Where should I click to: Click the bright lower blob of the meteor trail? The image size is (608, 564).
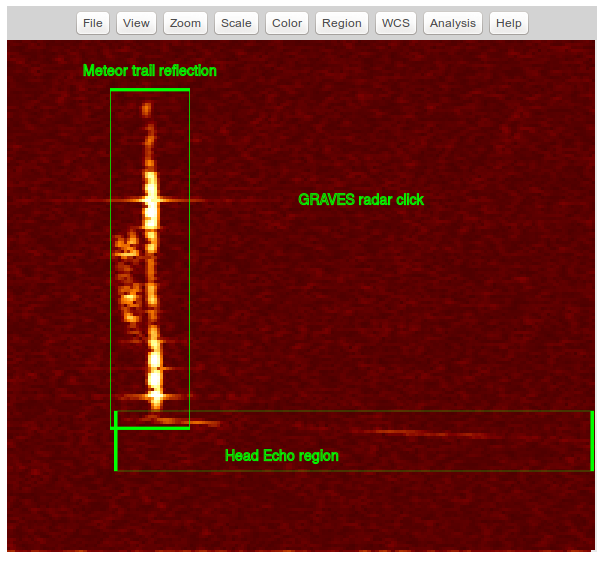155,370
